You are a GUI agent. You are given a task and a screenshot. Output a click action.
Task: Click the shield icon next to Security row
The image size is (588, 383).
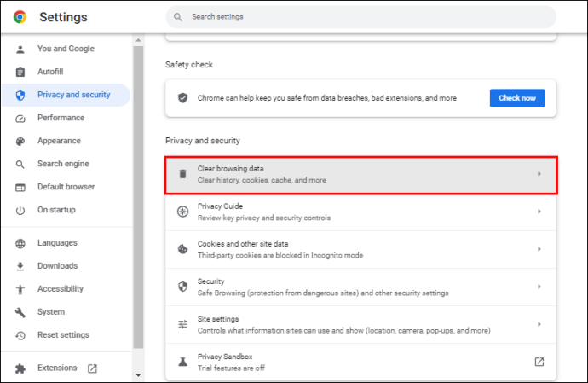[182, 287]
